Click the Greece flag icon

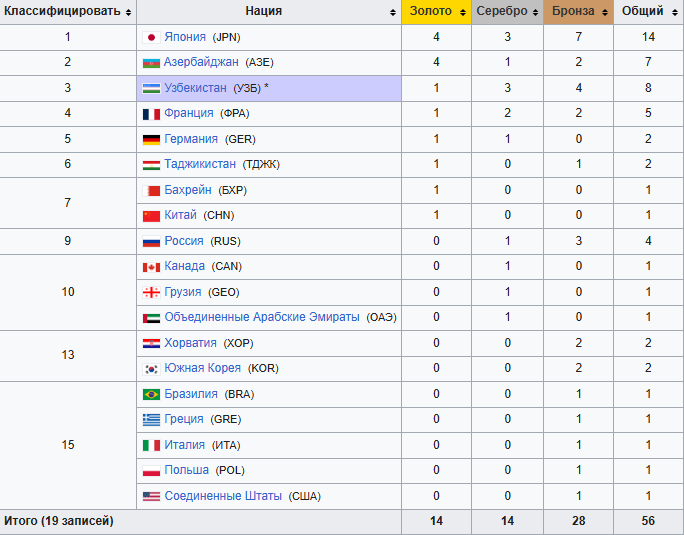click(152, 419)
